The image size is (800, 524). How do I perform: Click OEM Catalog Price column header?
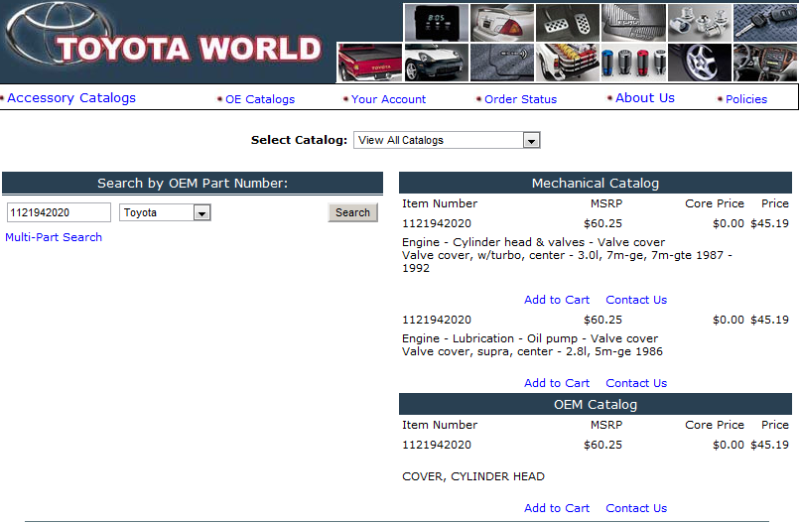coord(775,425)
